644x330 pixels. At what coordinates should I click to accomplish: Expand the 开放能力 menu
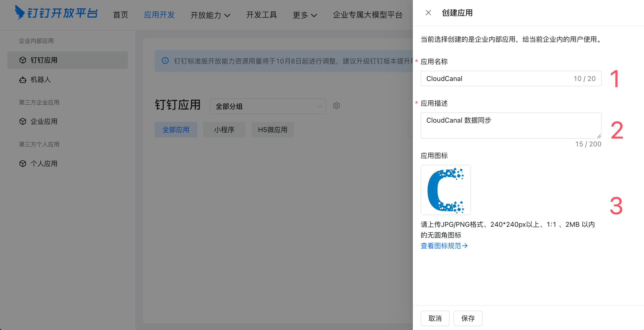[x=210, y=15]
